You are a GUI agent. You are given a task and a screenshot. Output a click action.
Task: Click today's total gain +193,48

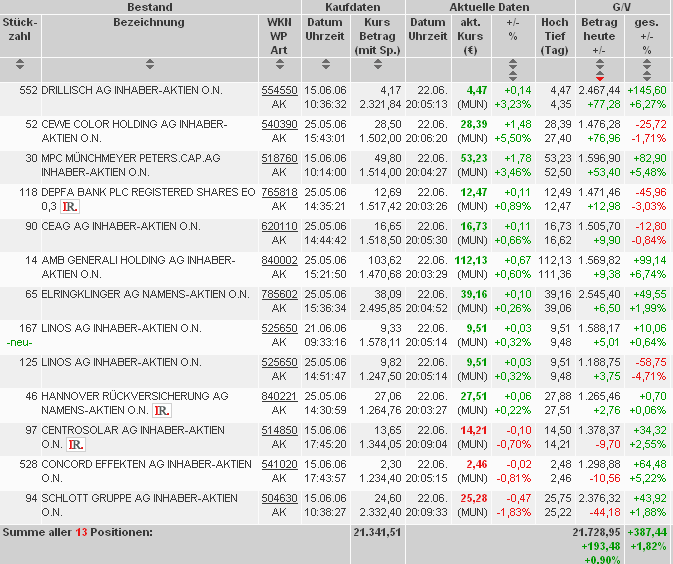[601, 546]
